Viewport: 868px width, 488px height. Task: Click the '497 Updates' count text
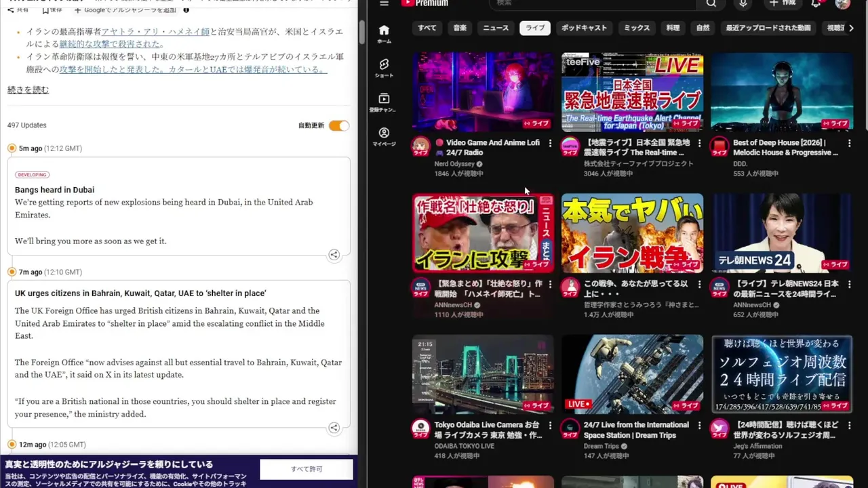click(27, 125)
